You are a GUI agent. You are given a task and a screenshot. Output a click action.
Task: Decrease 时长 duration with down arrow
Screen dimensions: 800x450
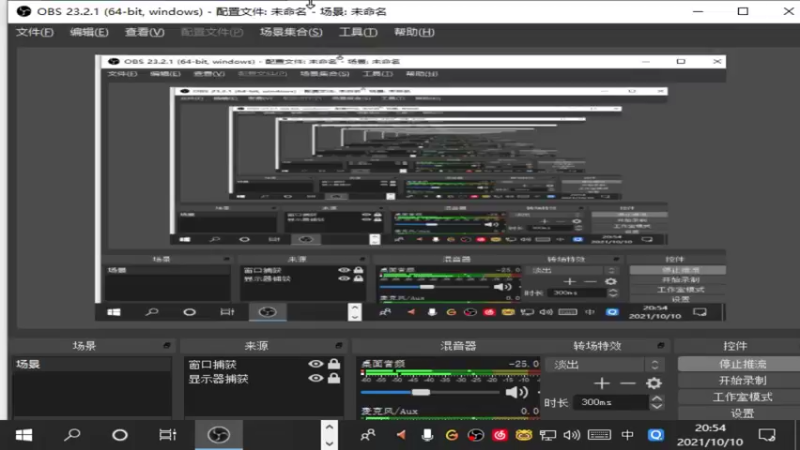(x=657, y=406)
